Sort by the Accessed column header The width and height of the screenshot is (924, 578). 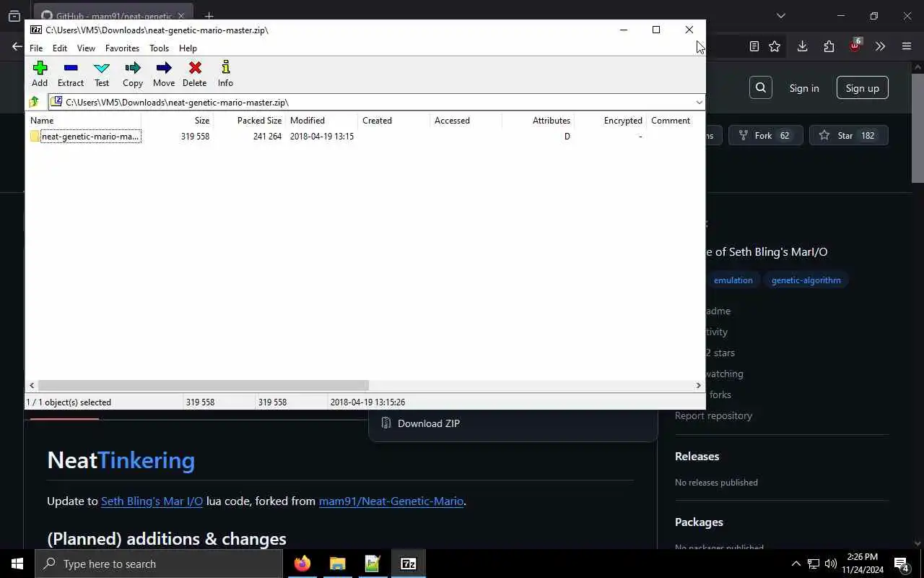[466, 121]
